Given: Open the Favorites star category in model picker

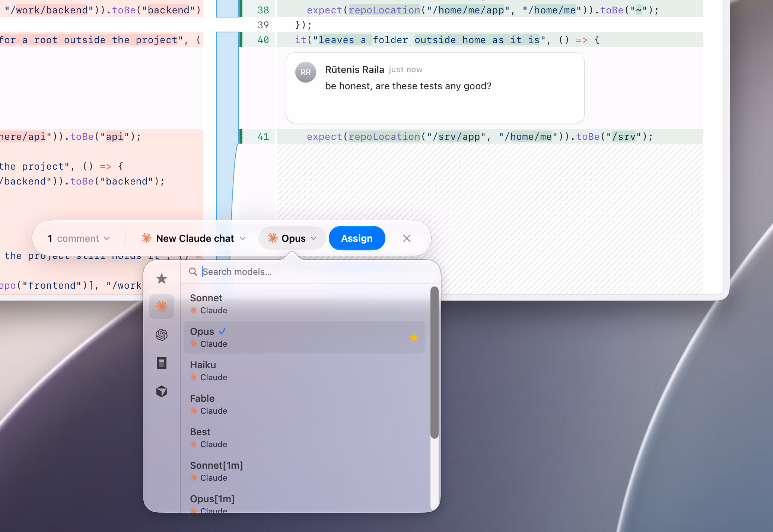Looking at the screenshot, I should click(162, 278).
